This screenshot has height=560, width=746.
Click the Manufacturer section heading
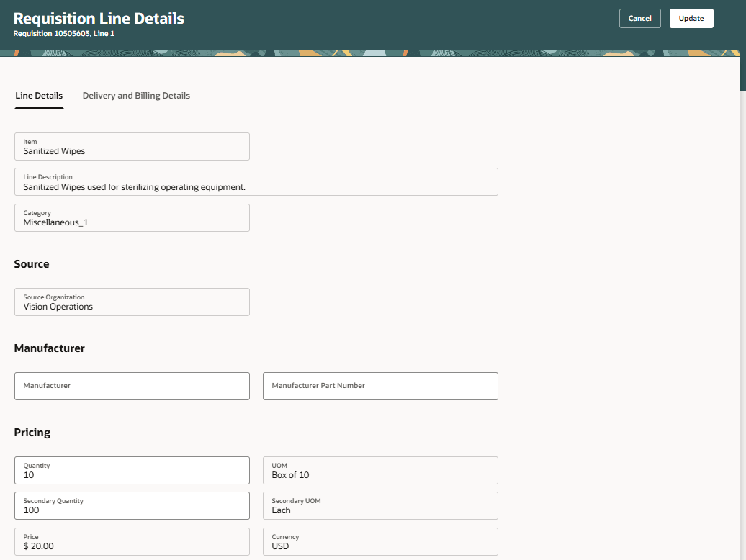click(50, 348)
